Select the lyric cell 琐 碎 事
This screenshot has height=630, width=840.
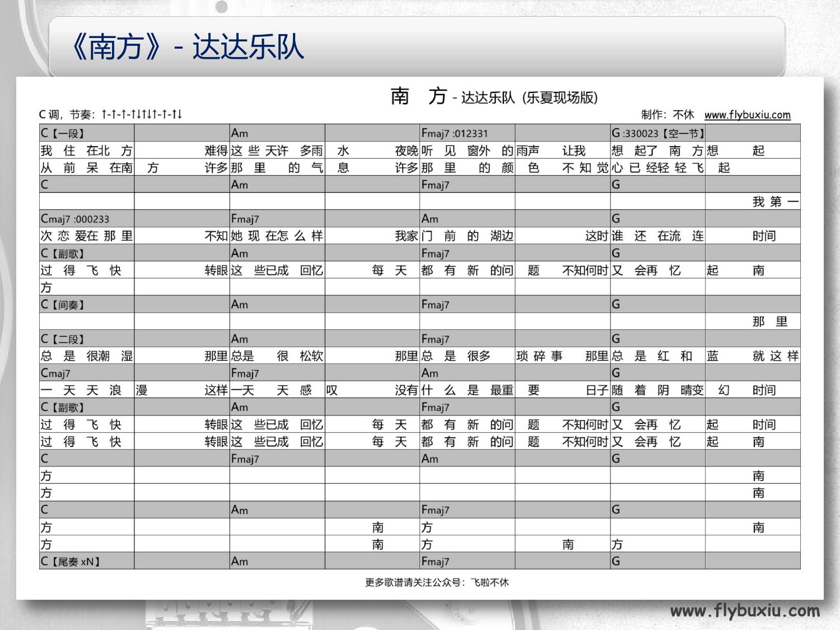540,356
